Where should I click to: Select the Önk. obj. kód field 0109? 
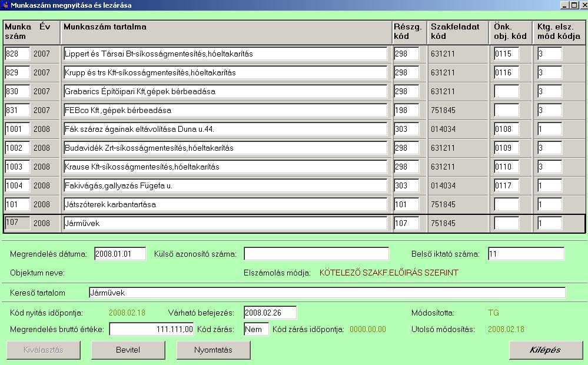[x=507, y=147]
